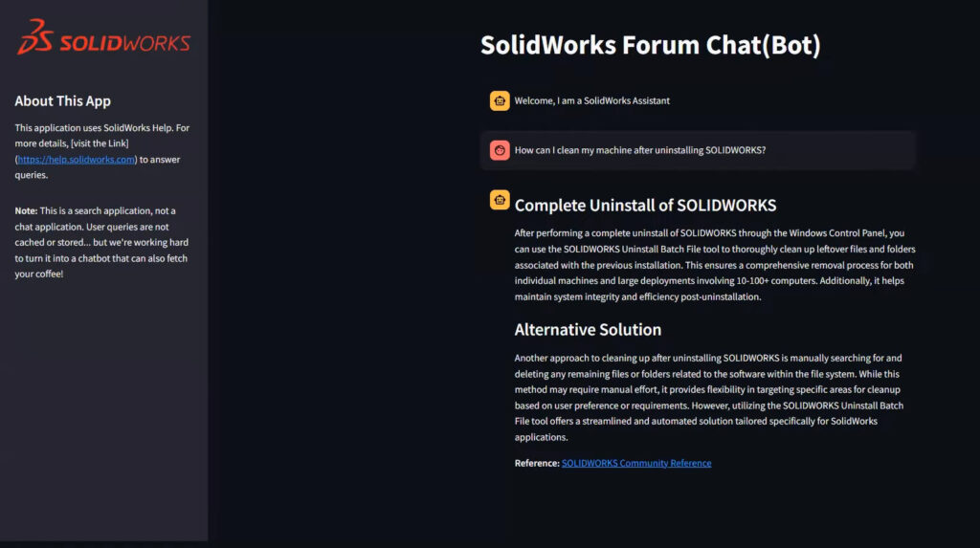Select the user question about cleaning machine
980x548 pixels.
(640, 150)
